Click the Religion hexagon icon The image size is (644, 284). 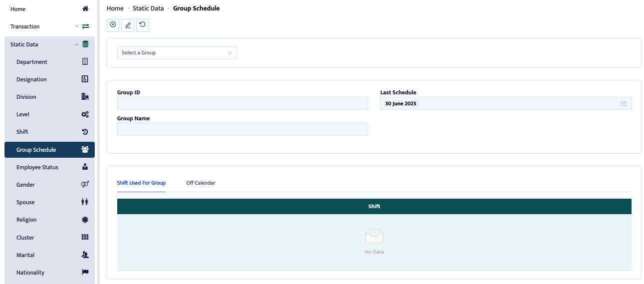point(85,220)
